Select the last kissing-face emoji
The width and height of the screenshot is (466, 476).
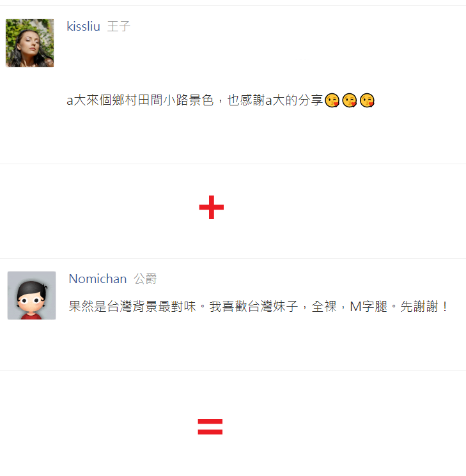click(367, 100)
